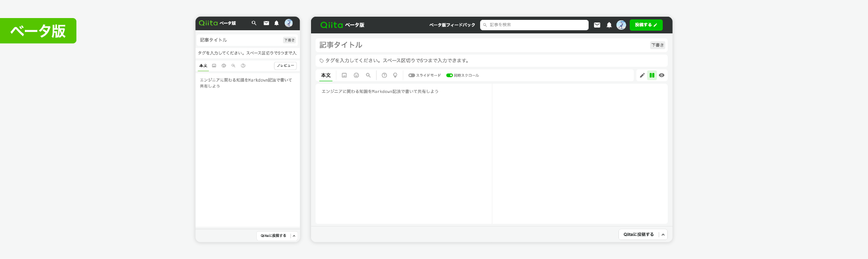Screen dimensions: 868x259
Task: Focus the tag input in the desktop editor
Action: (491, 60)
